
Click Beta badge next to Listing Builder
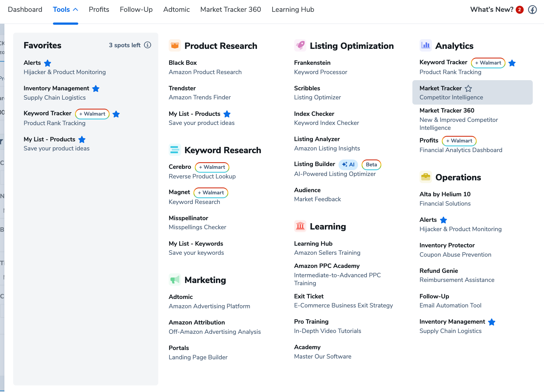[371, 164]
